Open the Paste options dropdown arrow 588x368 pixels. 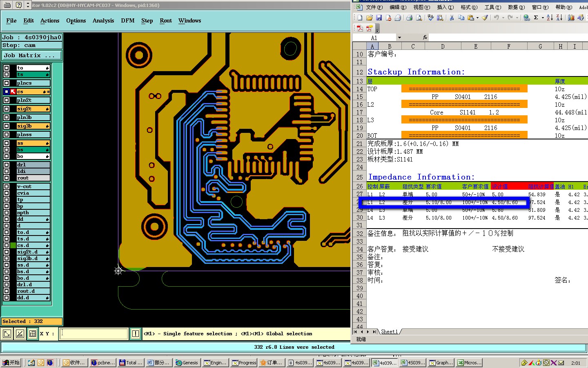tap(477, 18)
